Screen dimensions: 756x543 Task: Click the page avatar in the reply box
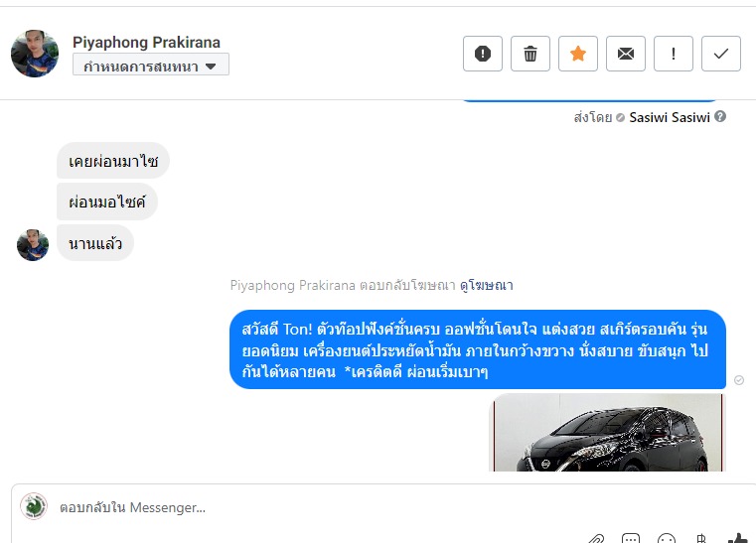[x=34, y=506]
